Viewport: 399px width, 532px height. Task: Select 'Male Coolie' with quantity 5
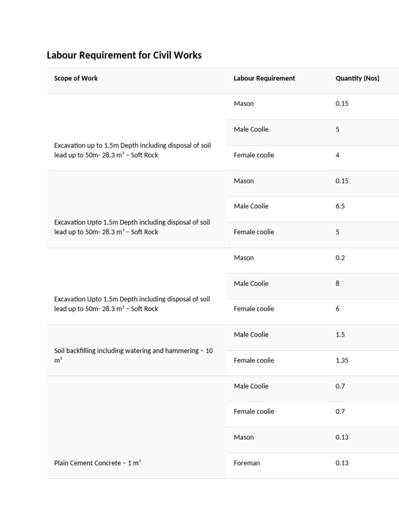click(251, 129)
